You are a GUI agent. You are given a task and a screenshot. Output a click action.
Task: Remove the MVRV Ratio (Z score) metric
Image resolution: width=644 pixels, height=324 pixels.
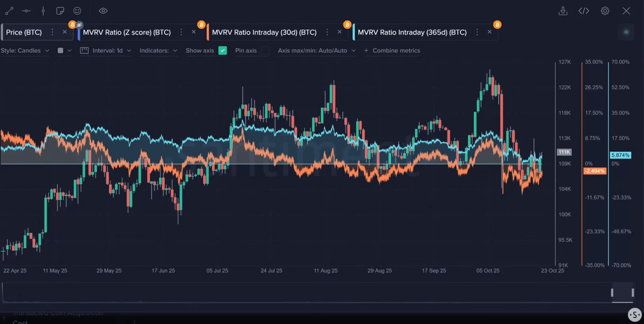tap(193, 32)
